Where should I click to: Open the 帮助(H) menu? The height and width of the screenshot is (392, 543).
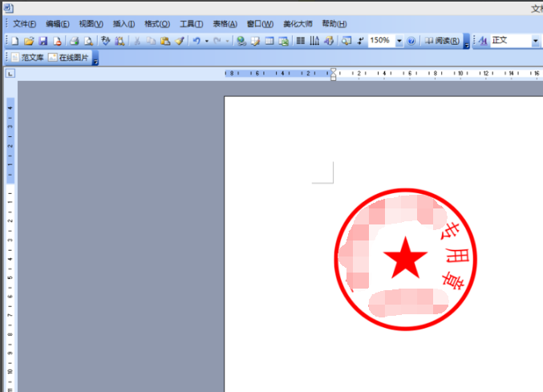coord(334,24)
